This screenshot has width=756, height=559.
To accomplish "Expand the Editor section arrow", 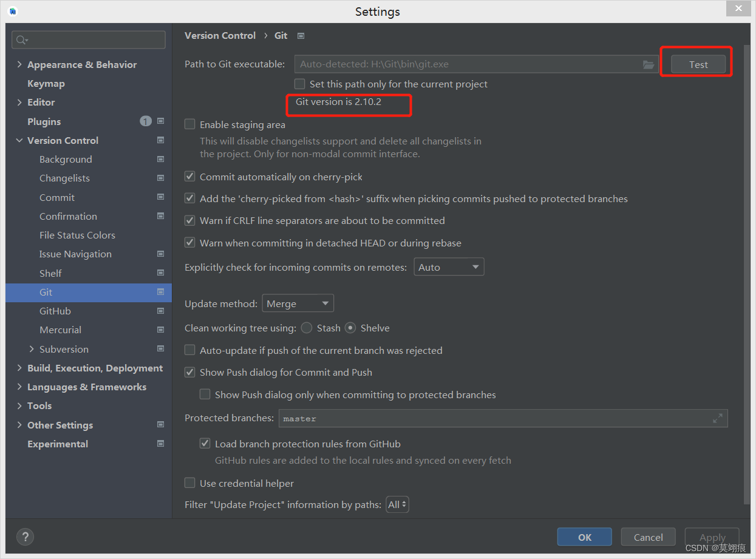I will (x=19, y=102).
